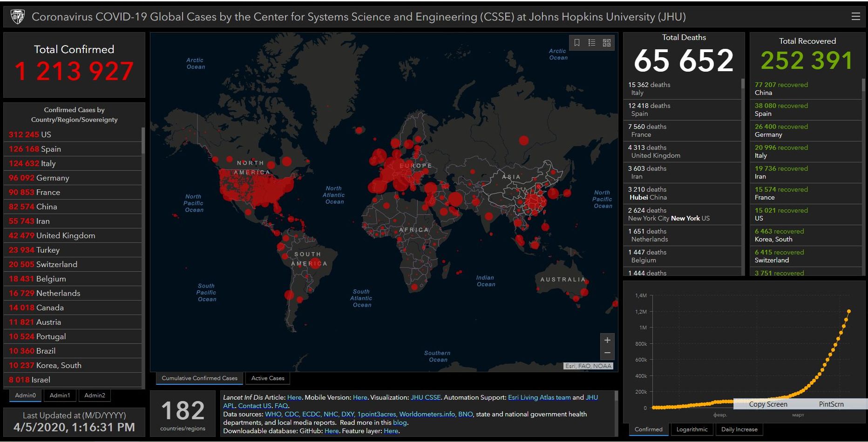Show the map legend list icon
The width and height of the screenshot is (868, 442).
[x=592, y=43]
